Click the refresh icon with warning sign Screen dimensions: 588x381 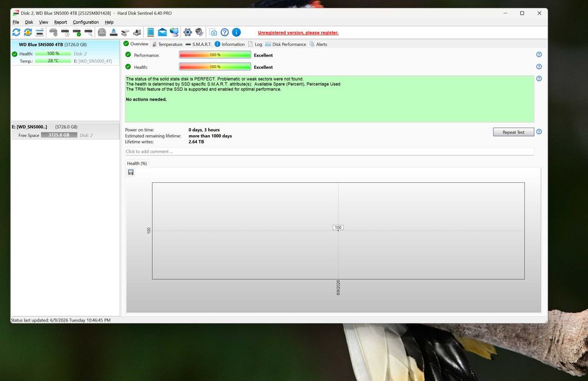(28, 32)
